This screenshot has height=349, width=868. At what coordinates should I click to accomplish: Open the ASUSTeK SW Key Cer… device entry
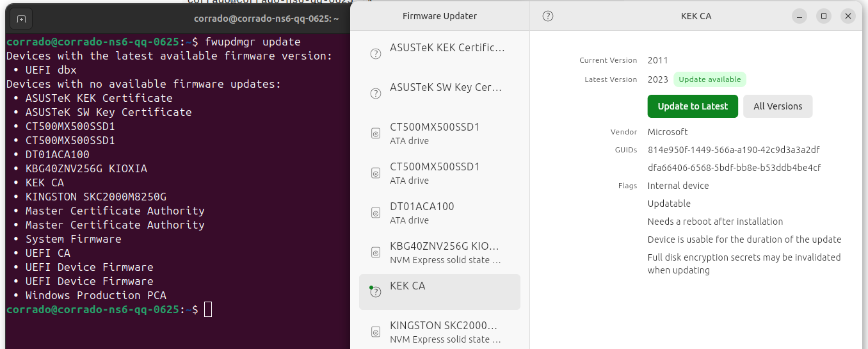coord(440,93)
